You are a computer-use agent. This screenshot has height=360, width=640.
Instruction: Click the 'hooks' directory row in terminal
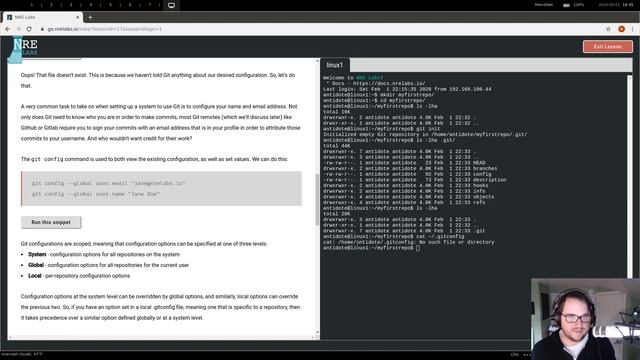point(405,186)
